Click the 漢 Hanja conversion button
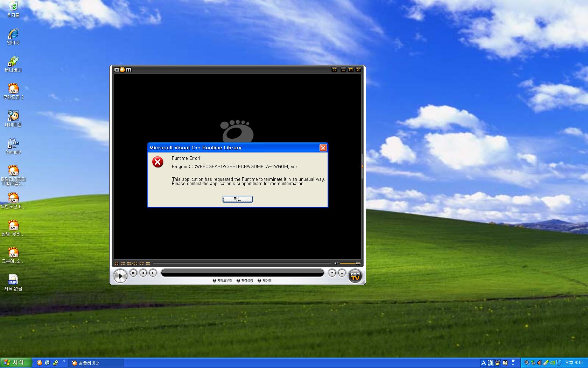This screenshot has height=368, width=588. coord(491,363)
